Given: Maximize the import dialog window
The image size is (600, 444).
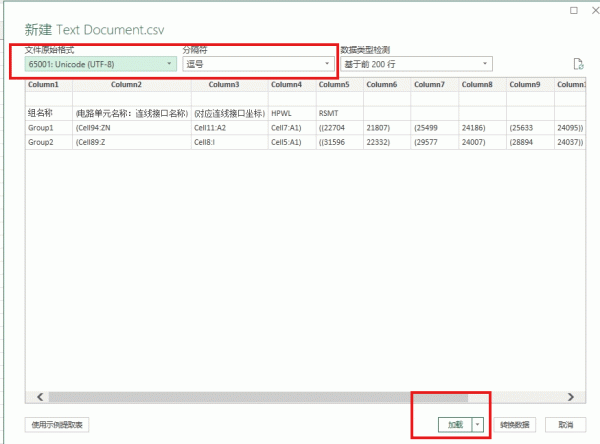Looking at the screenshot, I should click(573, 10).
